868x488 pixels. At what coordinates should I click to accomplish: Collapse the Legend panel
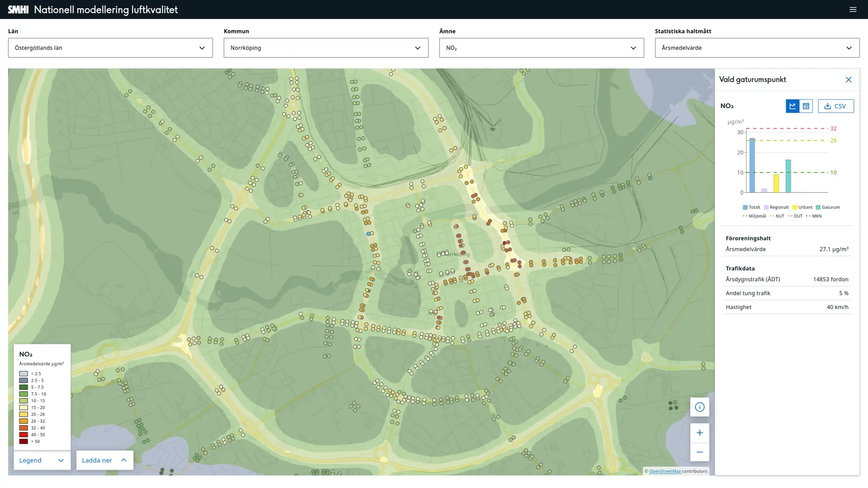(42, 460)
